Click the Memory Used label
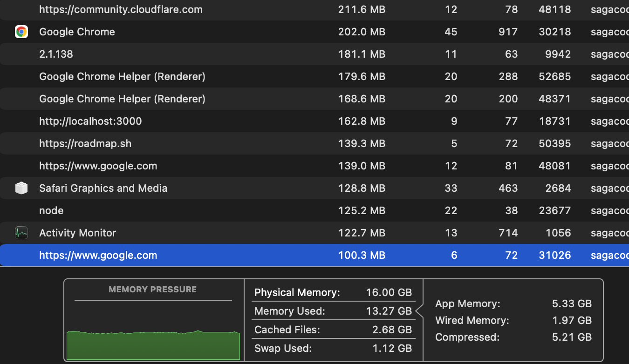The image size is (629, 364). [290, 311]
